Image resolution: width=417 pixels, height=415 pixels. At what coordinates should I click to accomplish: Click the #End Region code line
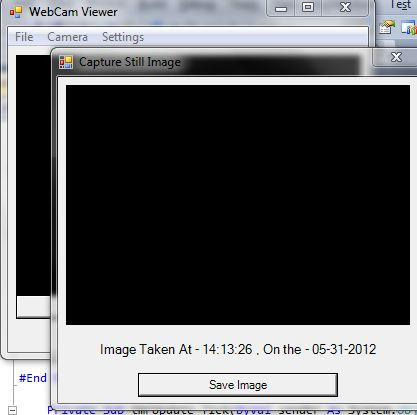(x=33, y=378)
